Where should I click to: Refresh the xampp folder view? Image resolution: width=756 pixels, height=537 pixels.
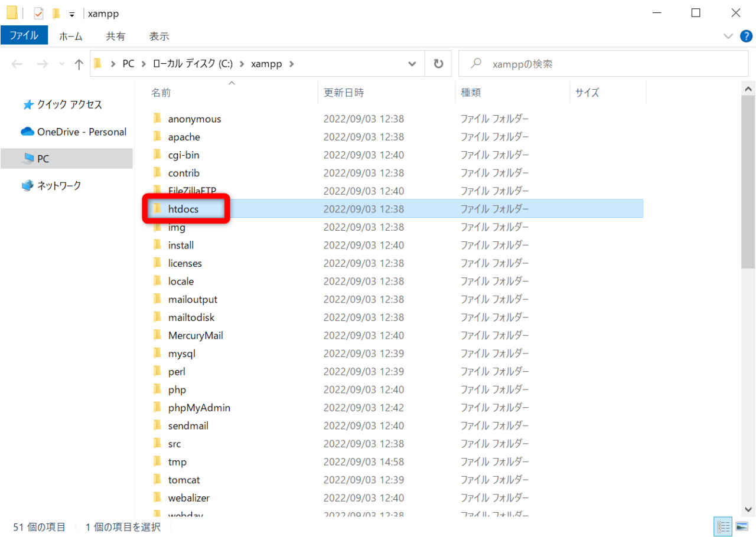pyautogui.click(x=438, y=63)
